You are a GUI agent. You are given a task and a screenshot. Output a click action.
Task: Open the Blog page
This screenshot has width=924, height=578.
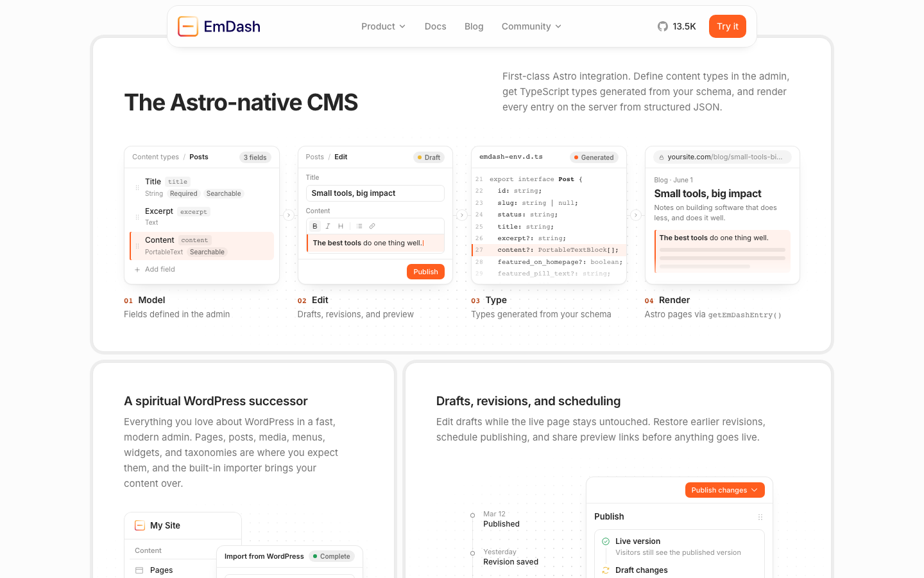click(474, 26)
